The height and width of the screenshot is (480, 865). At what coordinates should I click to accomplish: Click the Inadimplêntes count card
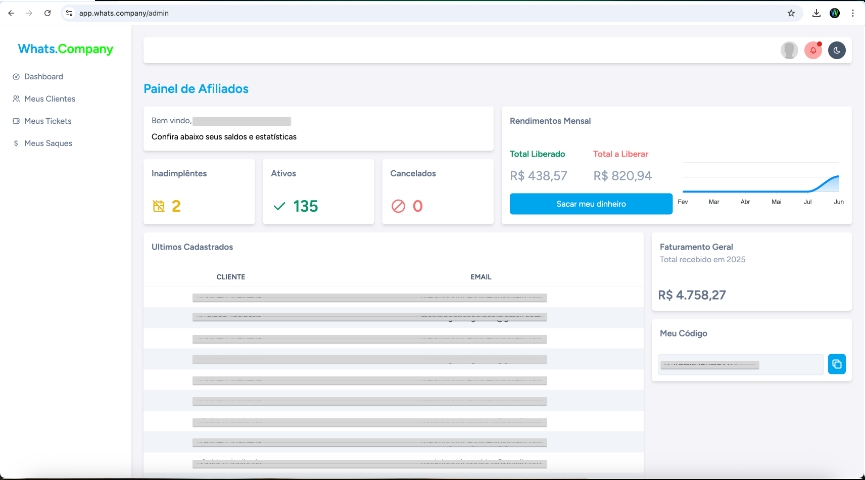point(199,191)
